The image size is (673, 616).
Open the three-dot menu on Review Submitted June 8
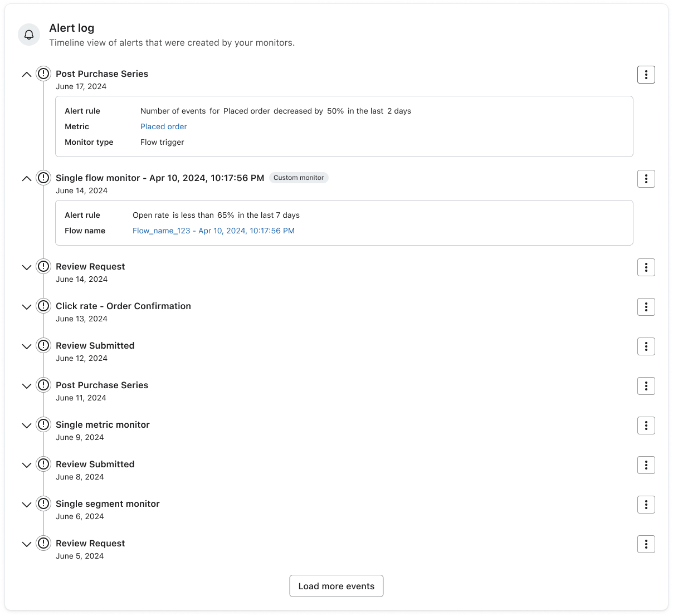tap(646, 465)
